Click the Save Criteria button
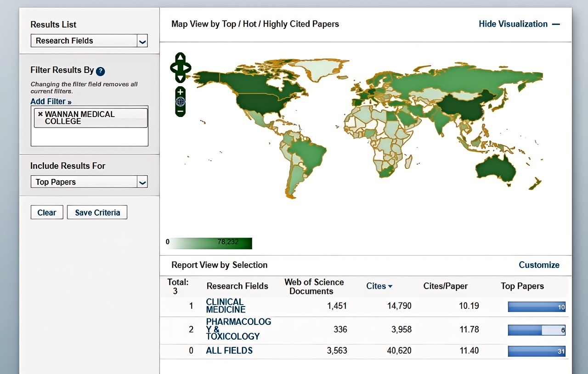Screen dimensions: 588x374 97,212
